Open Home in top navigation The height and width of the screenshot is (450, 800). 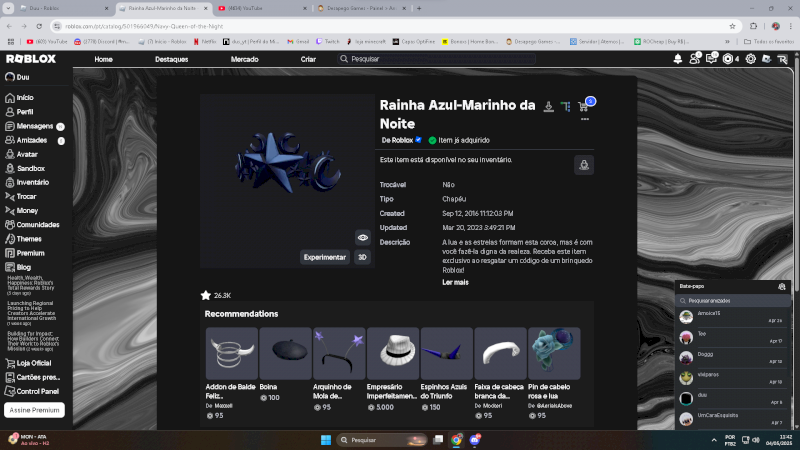104,59
